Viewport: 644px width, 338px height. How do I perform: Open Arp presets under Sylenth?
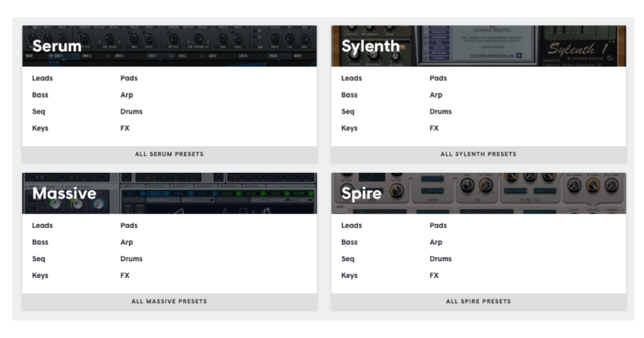(x=436, y=95)
